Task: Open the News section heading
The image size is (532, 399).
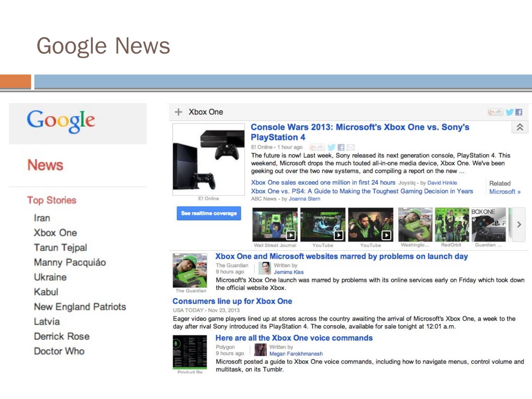Action: click(x=45, y=165)
